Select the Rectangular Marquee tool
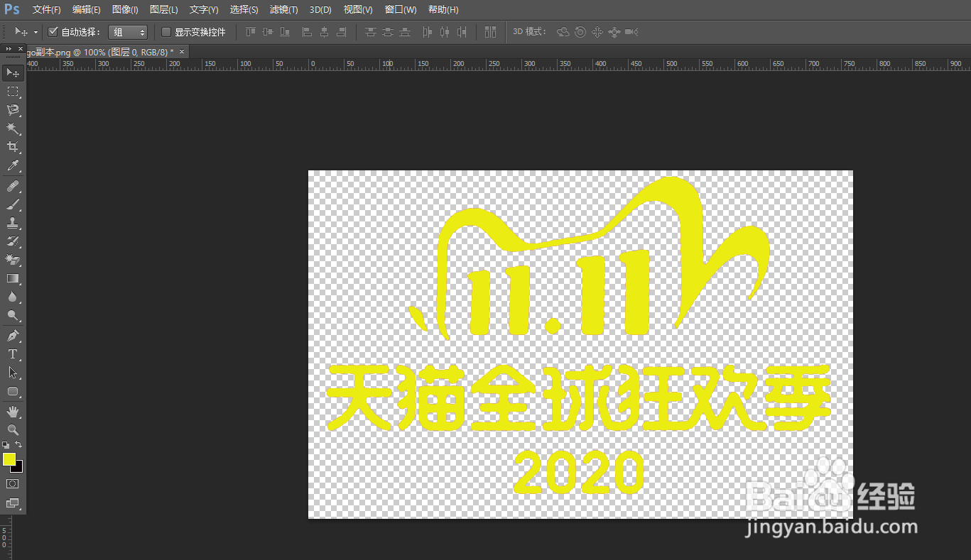The height and width of the screenshot is (560, 971). click(13, 92)
